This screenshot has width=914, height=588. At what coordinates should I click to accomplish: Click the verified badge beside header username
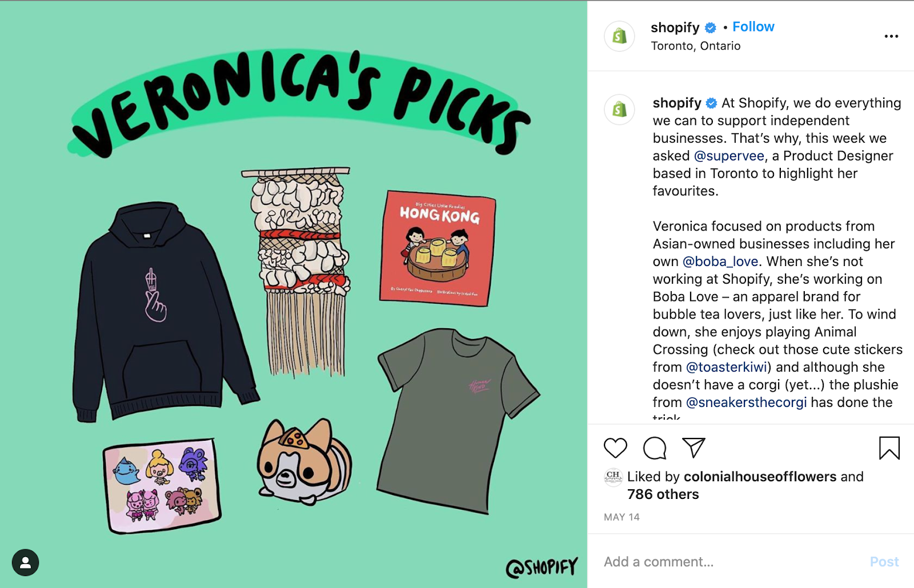711,27
